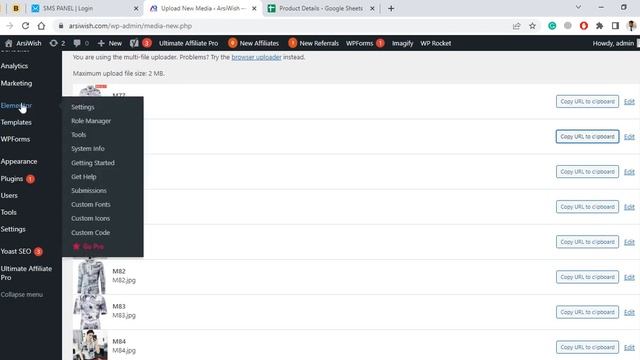The height and width of the screenshot is (360, 640).
Task: Collapse the sidebar with Collapse menu
Action: [22, 294]
